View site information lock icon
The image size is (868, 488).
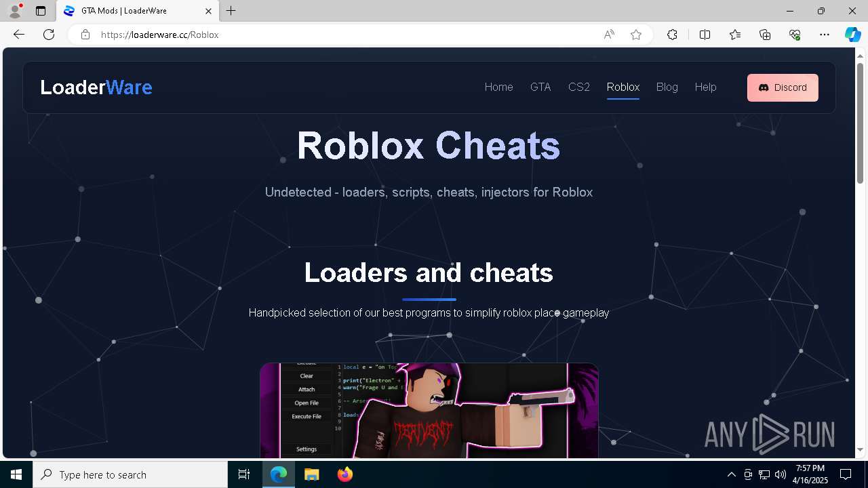point(85,35)
